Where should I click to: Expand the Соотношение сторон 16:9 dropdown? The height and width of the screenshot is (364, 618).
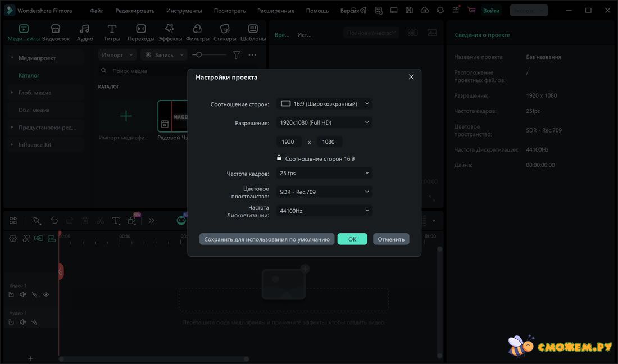(324, 104)
